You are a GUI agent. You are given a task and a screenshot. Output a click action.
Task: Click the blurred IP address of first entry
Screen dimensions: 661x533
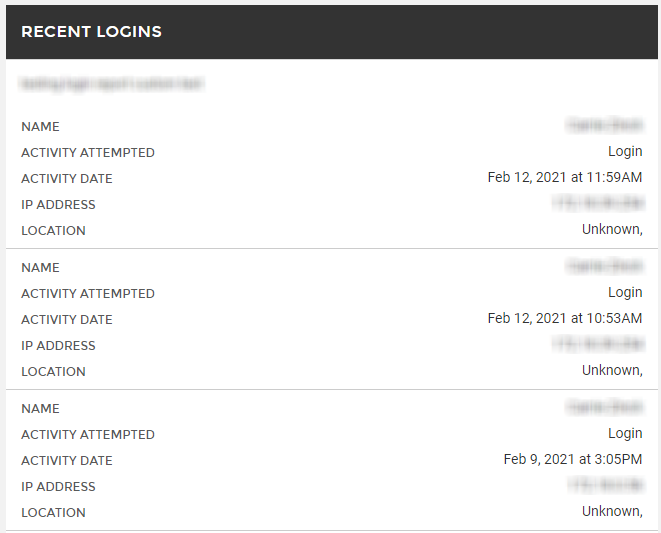click(598, 203)
